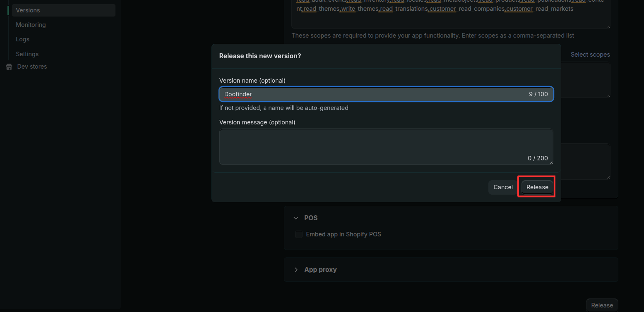644x312 pixels.
Task: Click inside the Version message textarea
Action: 385,145
